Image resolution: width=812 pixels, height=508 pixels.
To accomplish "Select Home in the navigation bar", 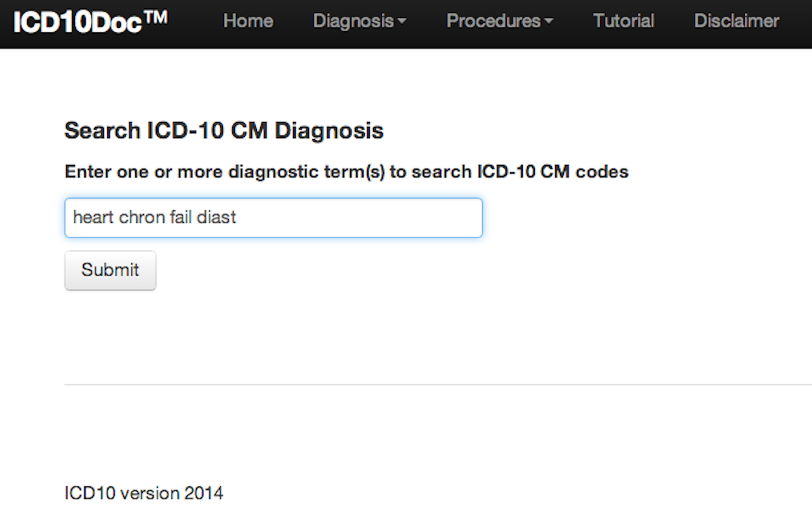I will [x=248, y=21].
